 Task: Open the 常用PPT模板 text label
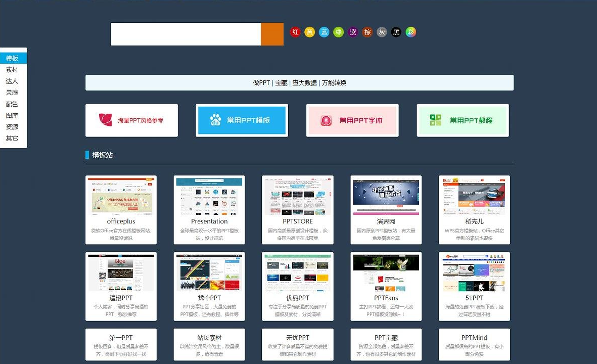click(x=248, y=120)
